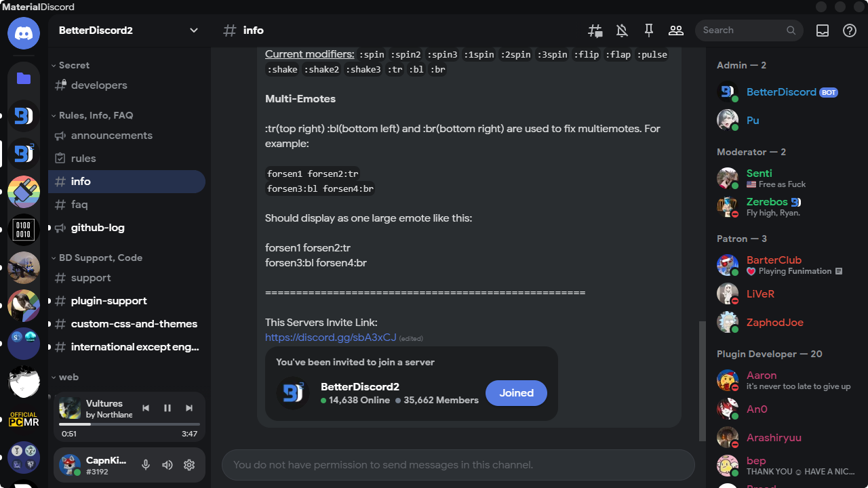Open the Inbox icon
Image resolution: width=868 pixels, height=488 pixels.
coord(823,30)
